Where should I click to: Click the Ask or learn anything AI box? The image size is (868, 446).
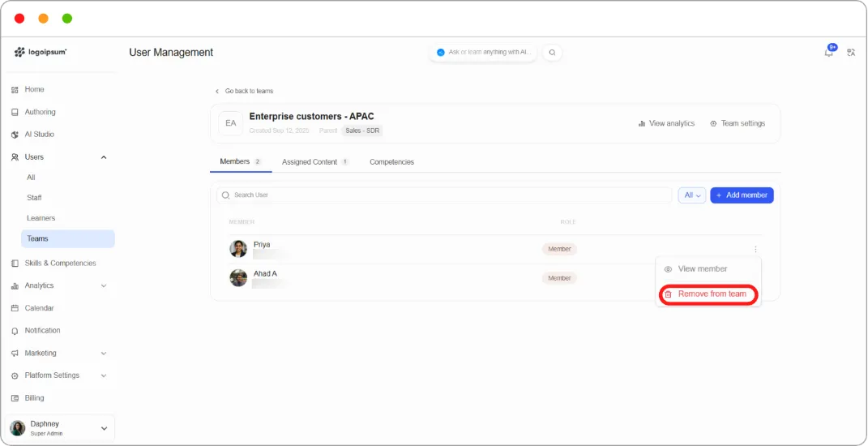(x=483, y=53)
